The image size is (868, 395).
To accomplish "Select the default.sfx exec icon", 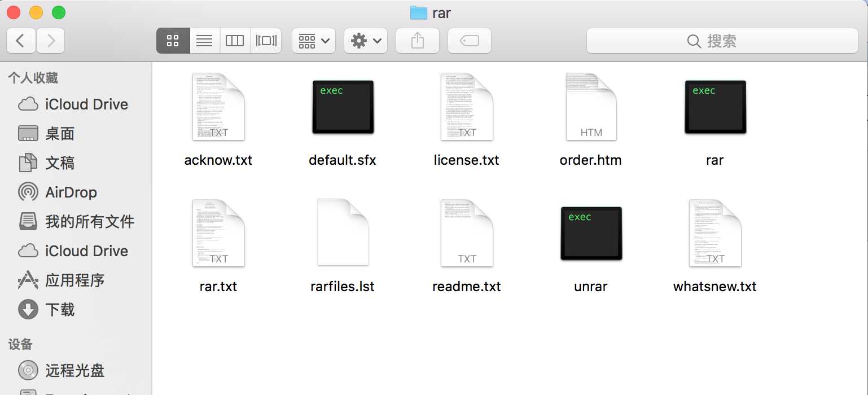I will click(343, 107).
